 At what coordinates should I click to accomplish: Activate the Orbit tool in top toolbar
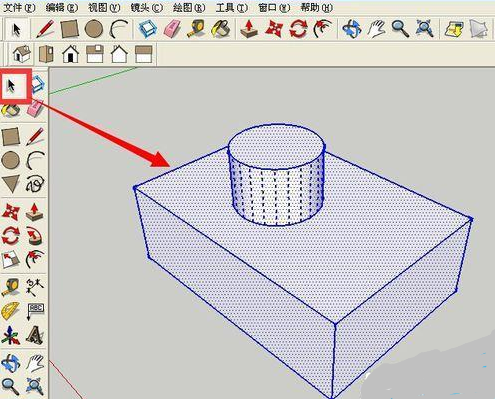click(352, 29)
